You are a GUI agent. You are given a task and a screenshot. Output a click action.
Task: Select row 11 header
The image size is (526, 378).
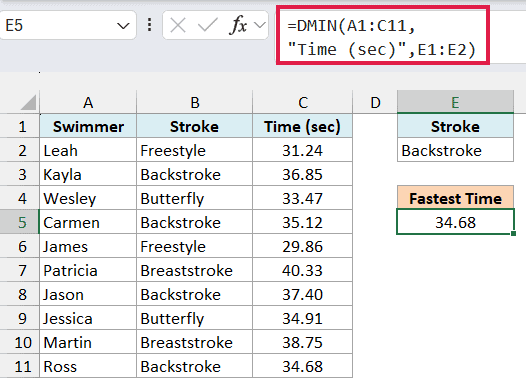click(x=20, y=366)
